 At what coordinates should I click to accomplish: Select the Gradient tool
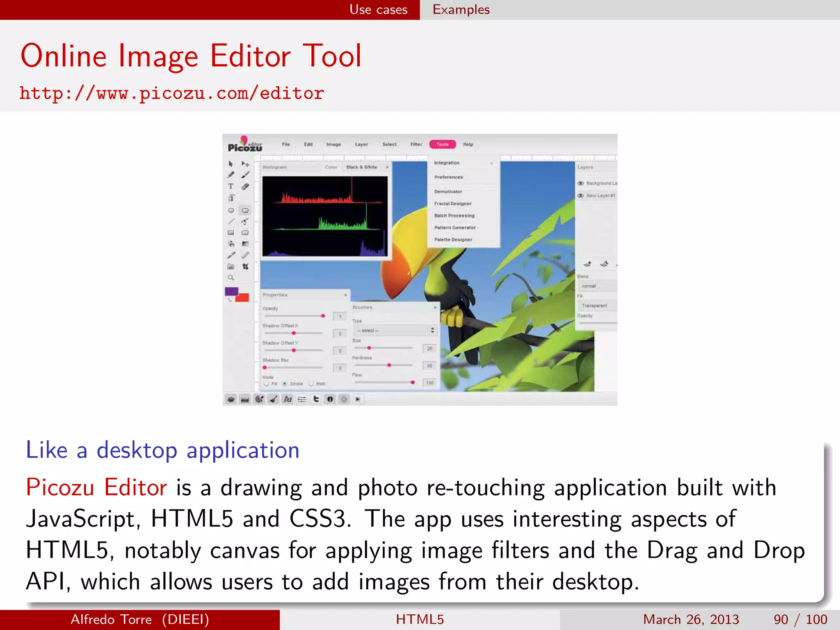tap(245, 244)
